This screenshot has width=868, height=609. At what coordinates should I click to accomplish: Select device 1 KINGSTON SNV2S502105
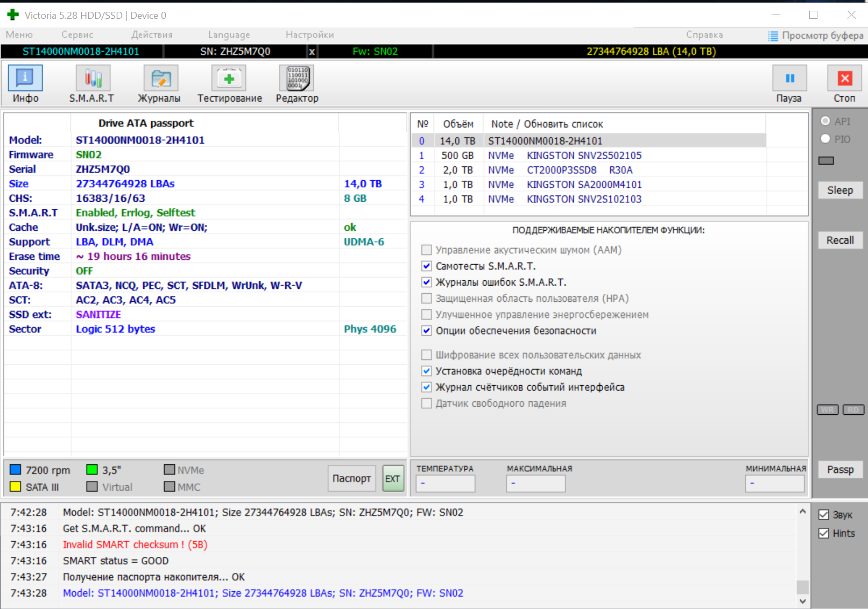pyautogui.click(x=589, y=155)
